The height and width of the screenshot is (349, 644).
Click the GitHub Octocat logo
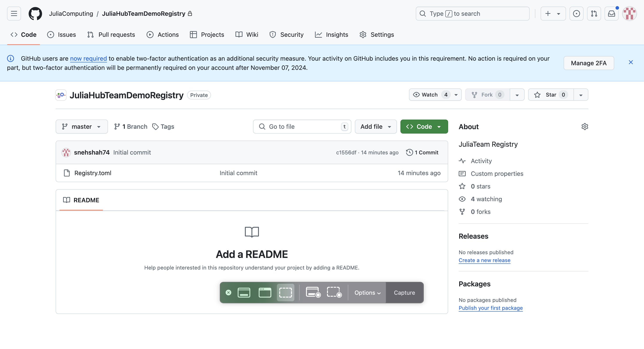(x=35, y=14)
